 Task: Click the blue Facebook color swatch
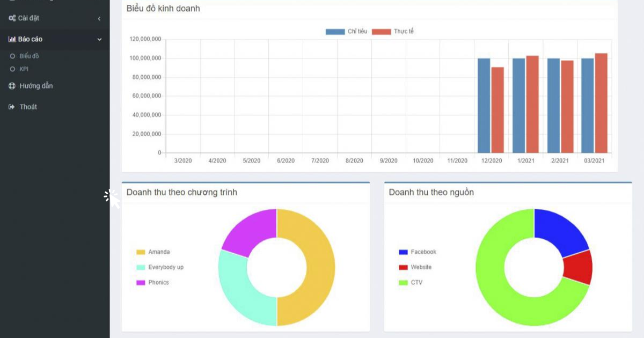(x=404, y=252)
